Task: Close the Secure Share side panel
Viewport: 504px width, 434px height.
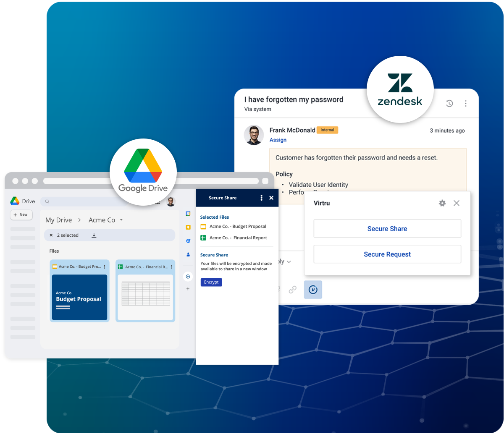Action: tap(271, 198)
